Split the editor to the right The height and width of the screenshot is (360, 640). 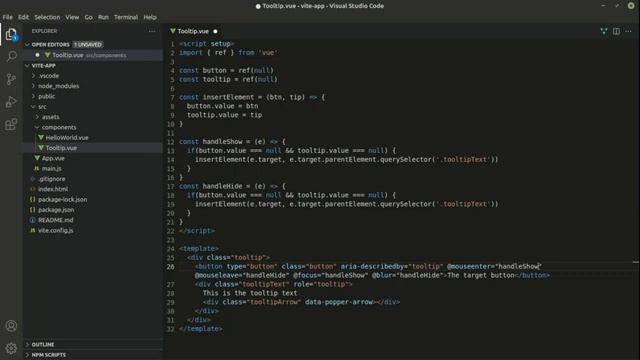tap(616, 31)
